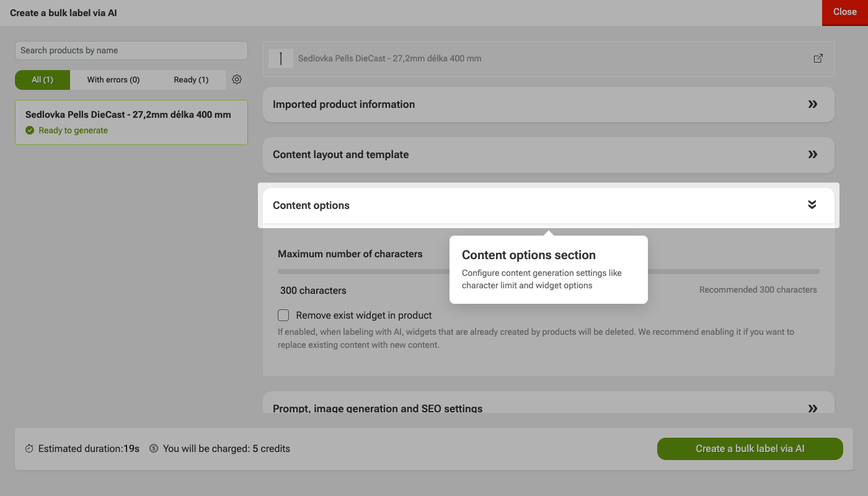Select Sedlovka Pells DieCast product card in list
The image size is (868, 496).
click(x=131, y=123)
